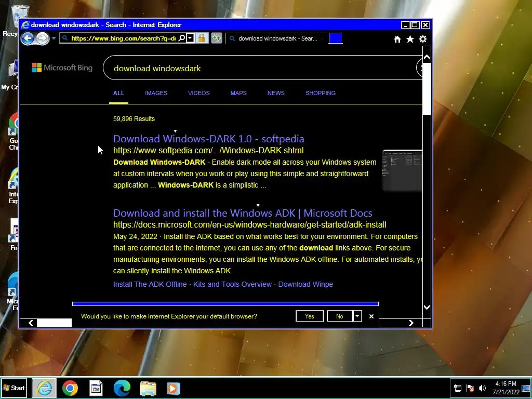532x399 pixels.
Task: Click the softpedia.com Windows-DARK.shtml URL
Action: 208,150
